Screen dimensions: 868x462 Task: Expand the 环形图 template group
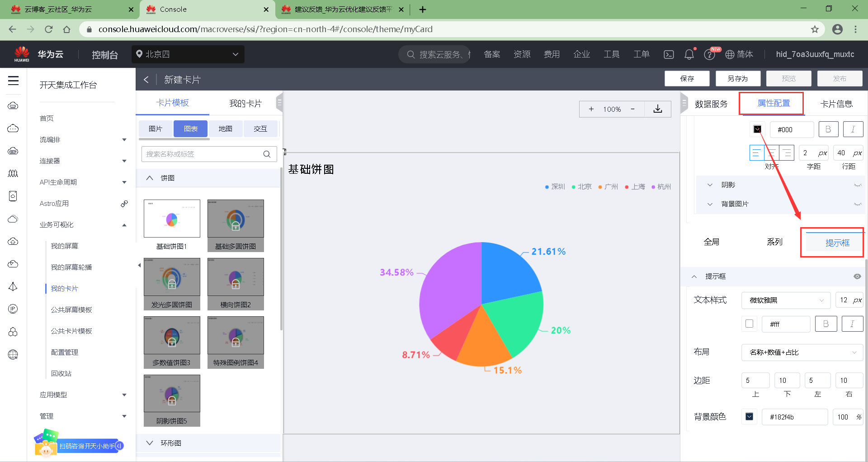(150, 443)
